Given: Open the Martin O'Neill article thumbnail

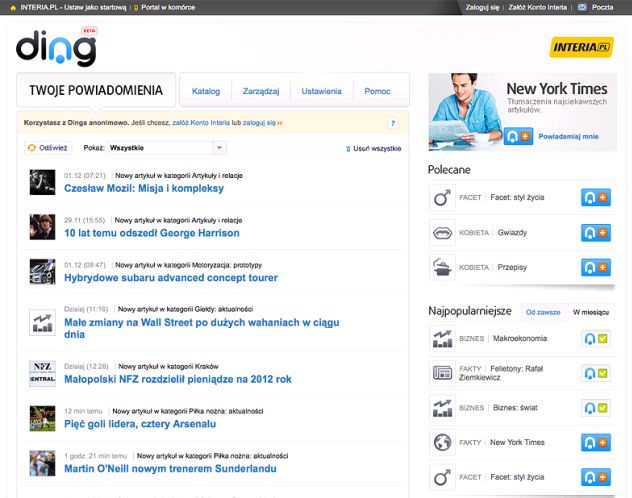Looking at the screenshot, I should tap(42, 463).
